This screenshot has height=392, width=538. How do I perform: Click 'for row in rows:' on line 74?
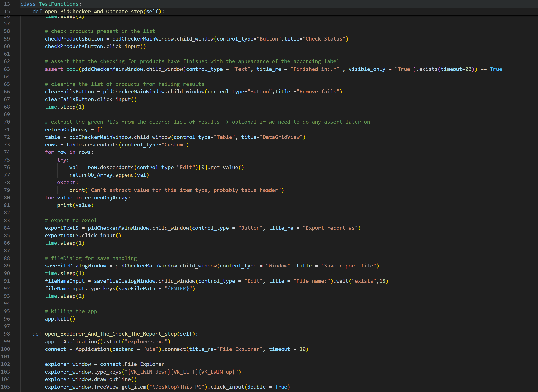pyautogui.click(x=69, y=152)
